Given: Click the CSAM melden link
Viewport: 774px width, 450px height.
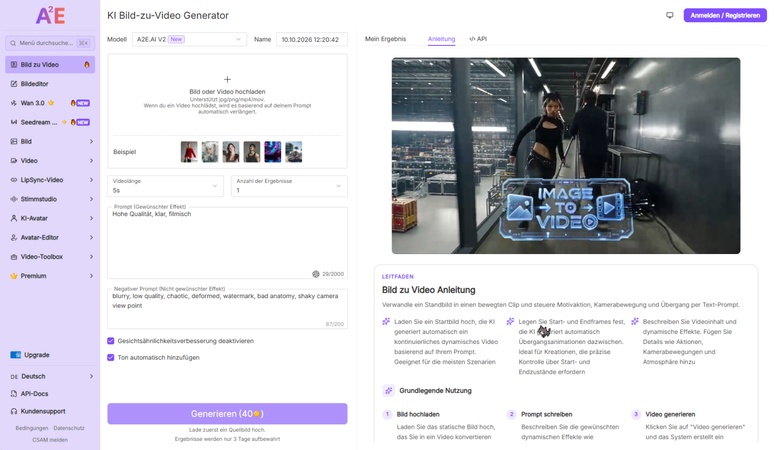Looking at the screenshot, I should click(x=50, y=440).
